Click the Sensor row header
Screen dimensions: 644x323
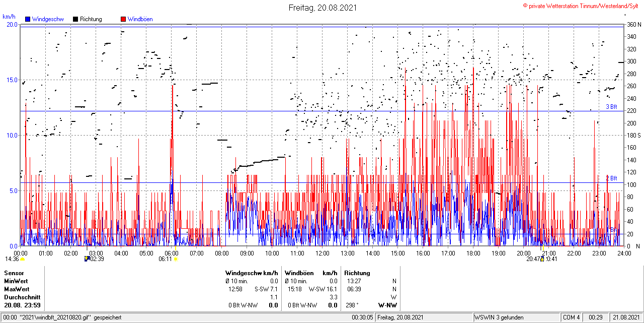click(14, 273)
